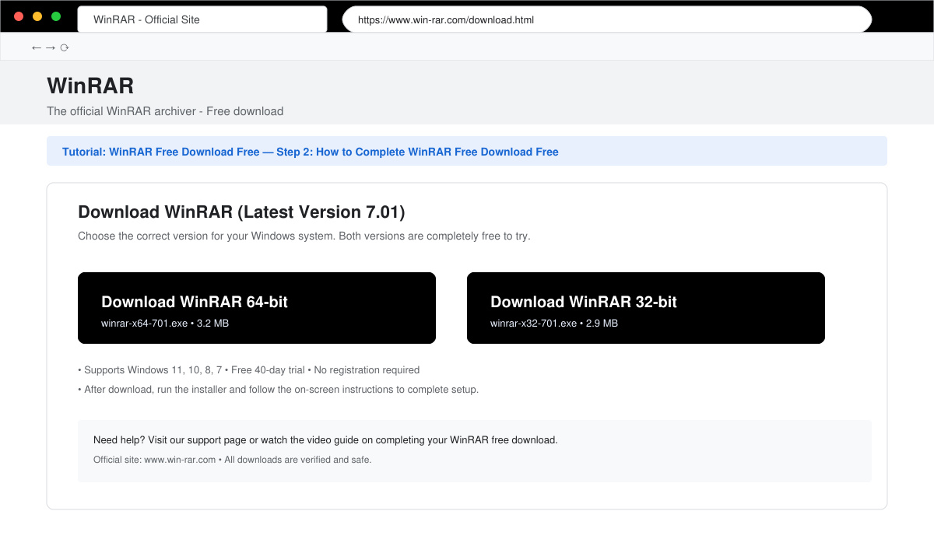Screen dimensions: 934x560
Task: Click the browser back arrow
Action: 36,47
